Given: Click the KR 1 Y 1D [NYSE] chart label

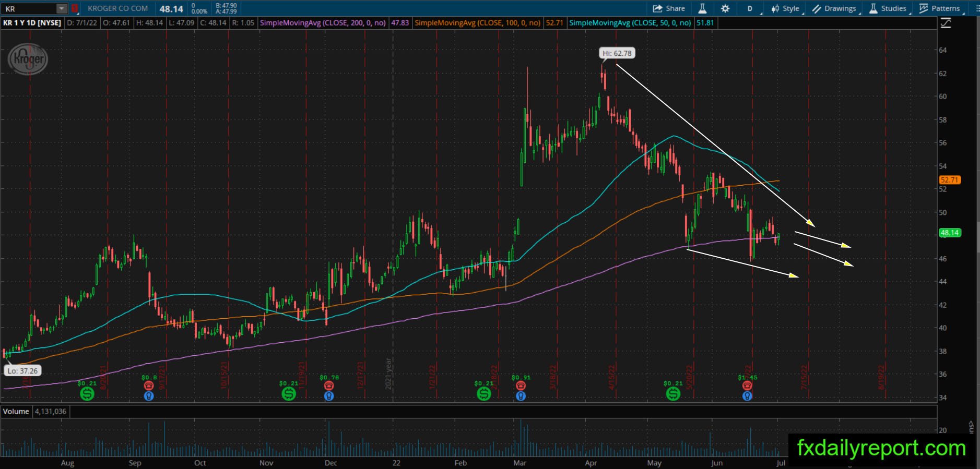Looking at the screenshot, I should point(32,23).
